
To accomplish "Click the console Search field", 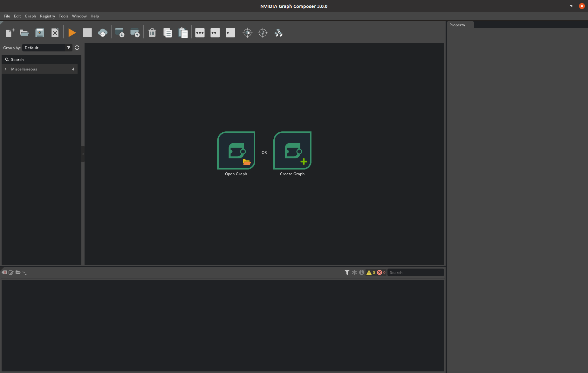I will point(416,272).
